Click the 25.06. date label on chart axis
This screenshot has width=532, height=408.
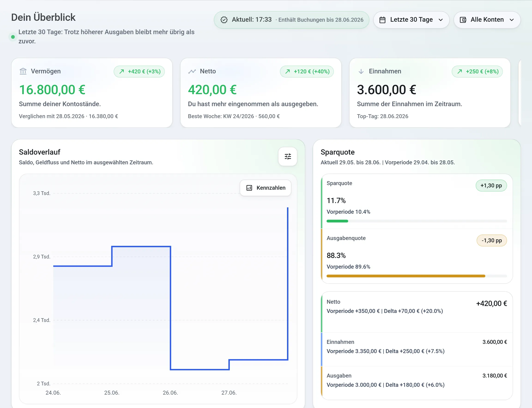tap(112, 393)
